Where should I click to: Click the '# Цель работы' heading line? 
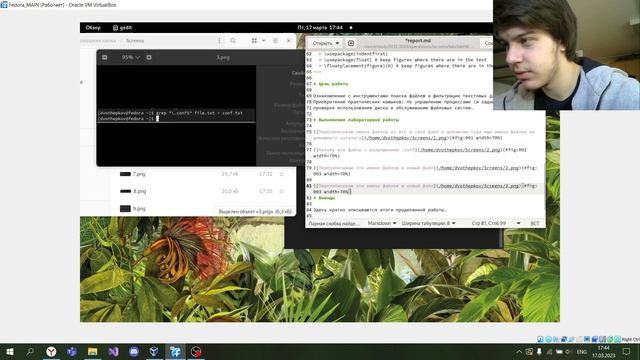click(x=331, y=84)
